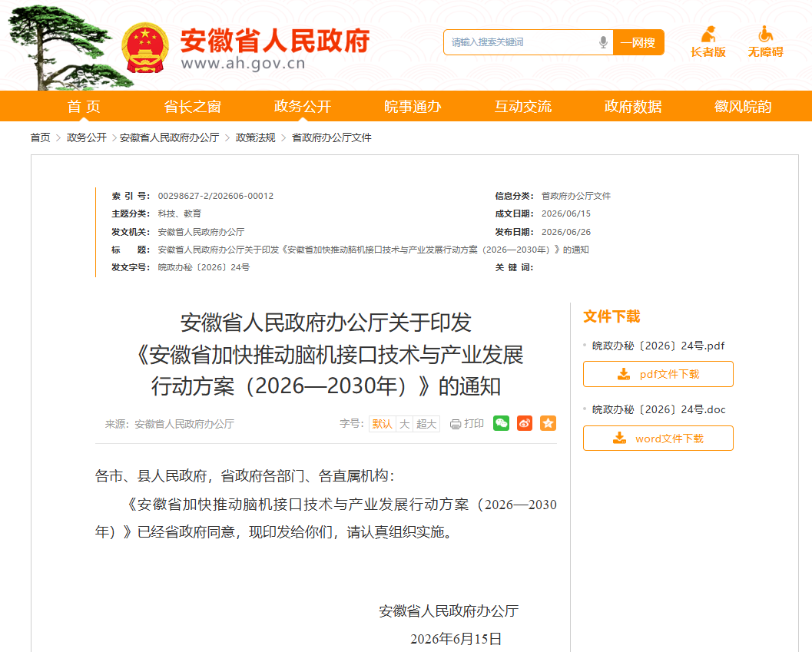Viewport: 812px width, 652px height.
Task: Go to 安徽省人民政府办公厅 in the breadcrumb
Action: 169,137
